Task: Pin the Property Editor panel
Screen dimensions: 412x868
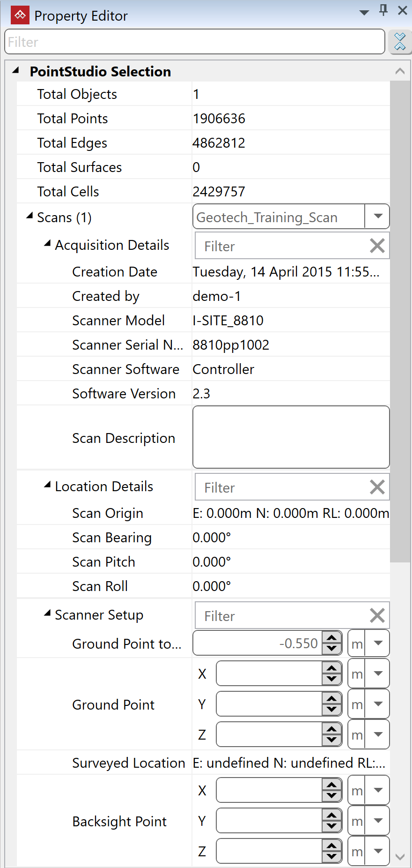Action: pyautogui.click(x=383, y=10)
